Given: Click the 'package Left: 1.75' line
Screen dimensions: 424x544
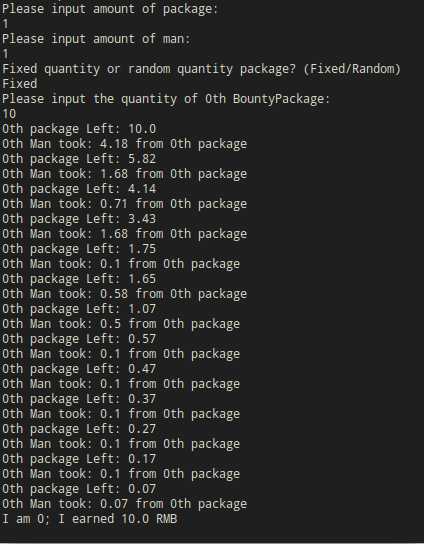Looking at the screenshot, I should [x=79, y=249].
